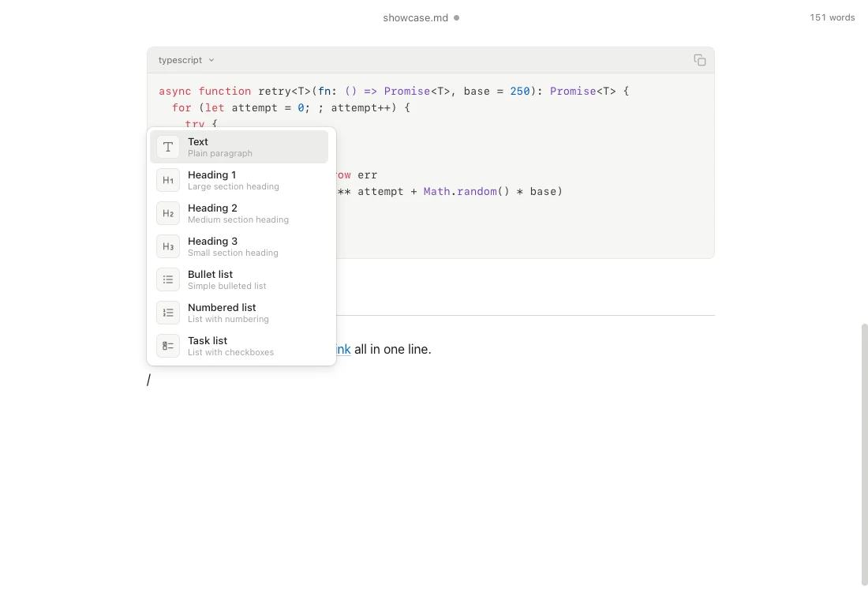Choose 'Heading 2' from the slash menu
Viewport: 868px width, 600px height.
[239, 213]
